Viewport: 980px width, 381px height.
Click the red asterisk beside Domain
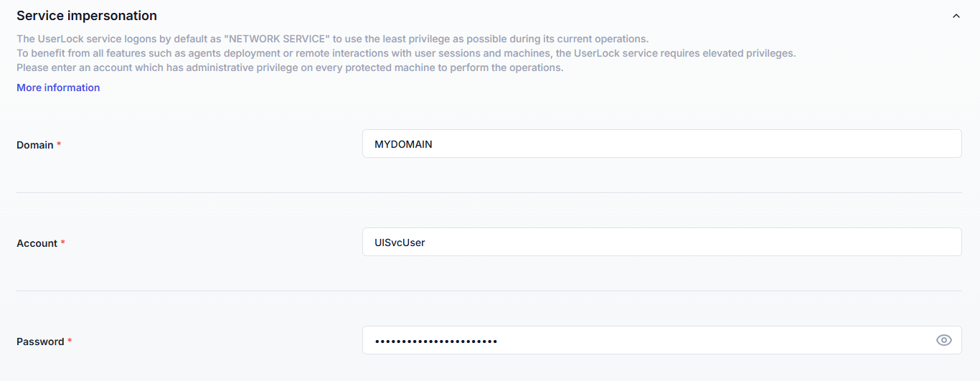pyautogui.click(x=59, y=145)
